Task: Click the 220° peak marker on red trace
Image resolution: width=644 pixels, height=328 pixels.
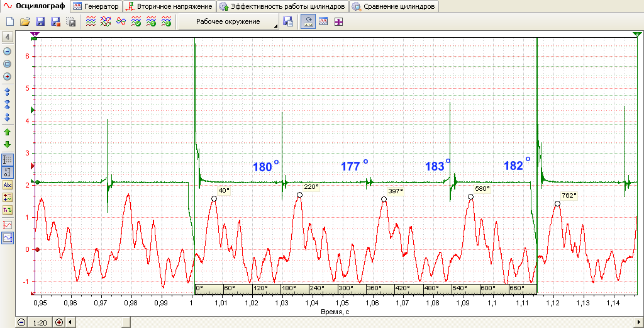Action: (300, 195)
